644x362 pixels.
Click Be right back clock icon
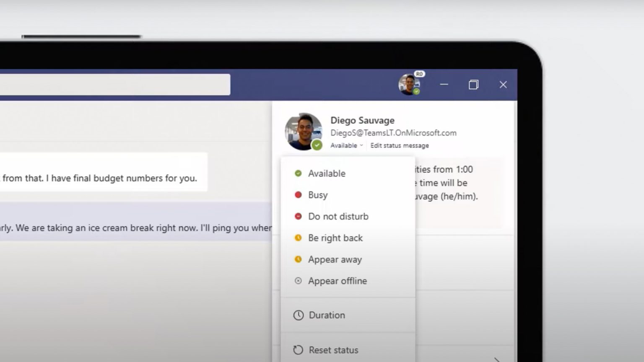click(298, 238)
